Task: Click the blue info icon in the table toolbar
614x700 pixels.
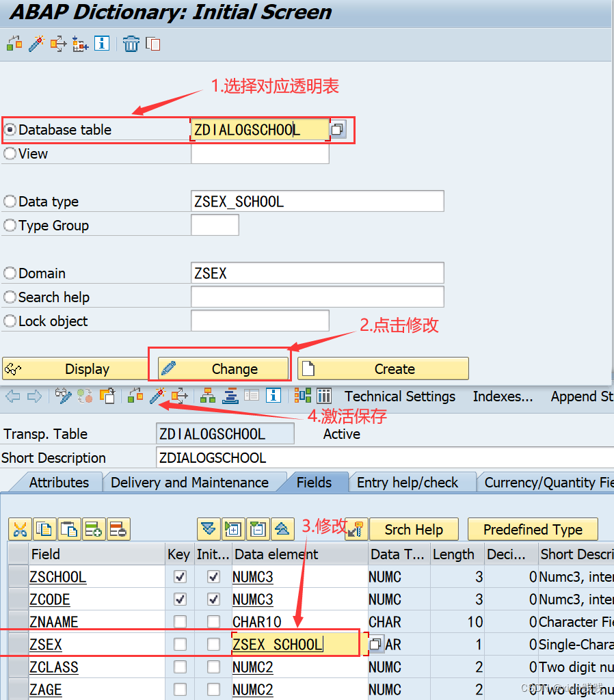Action: tap(273, 396)
